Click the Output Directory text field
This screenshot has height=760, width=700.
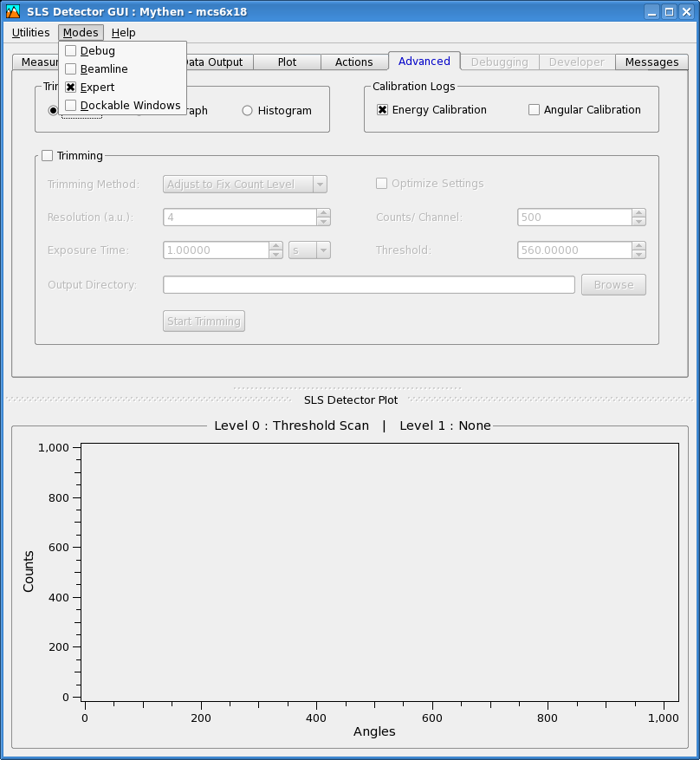click(368, 285)
